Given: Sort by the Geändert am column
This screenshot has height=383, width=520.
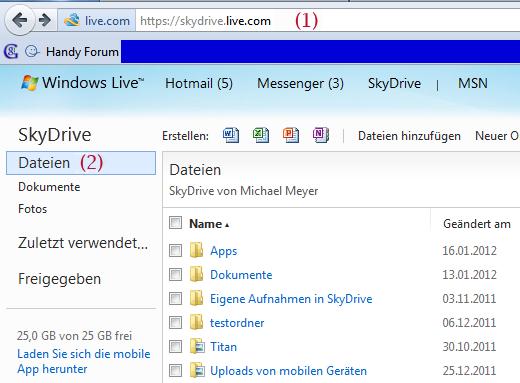Looking at the screenshot, I should (477, 224).
